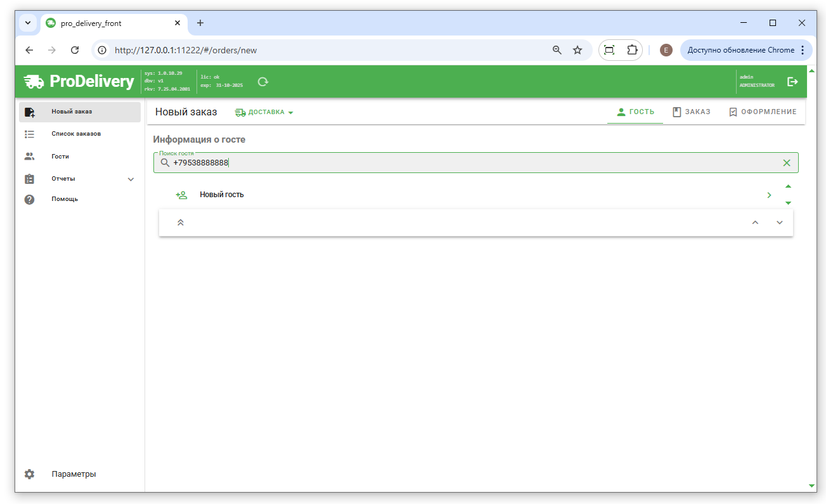Open Список заказов in the sidebar
826x504 pixels.
(x=76, y=134)
